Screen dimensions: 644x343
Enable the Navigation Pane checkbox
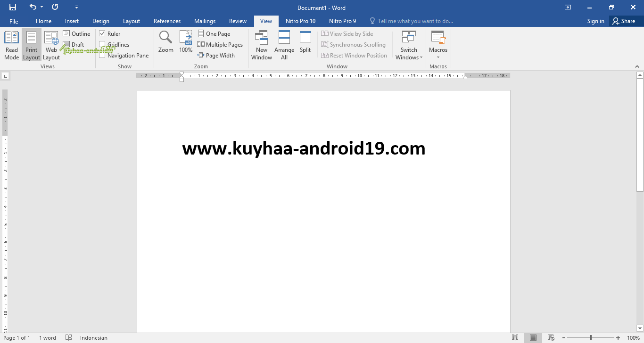[x=102, y=56]
